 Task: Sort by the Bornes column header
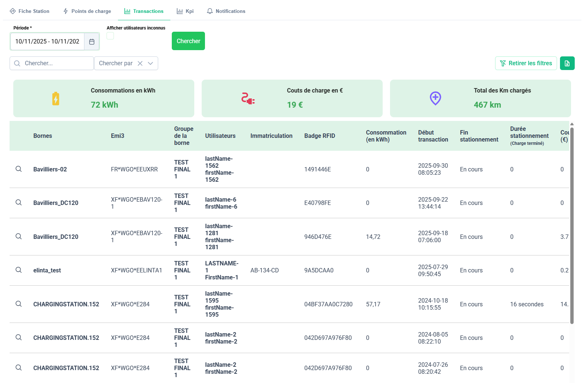43,136
